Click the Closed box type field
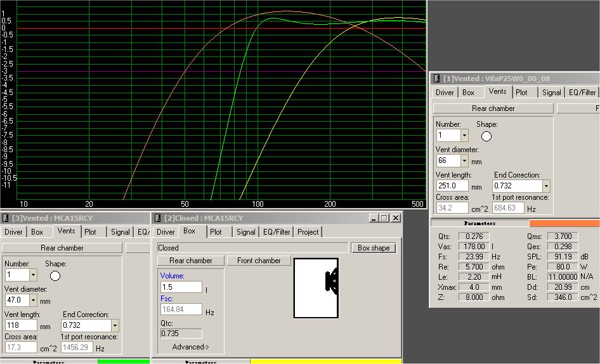The width and height of the screenshot is (600, 364). pyautogui.click(x=252, y=248)
